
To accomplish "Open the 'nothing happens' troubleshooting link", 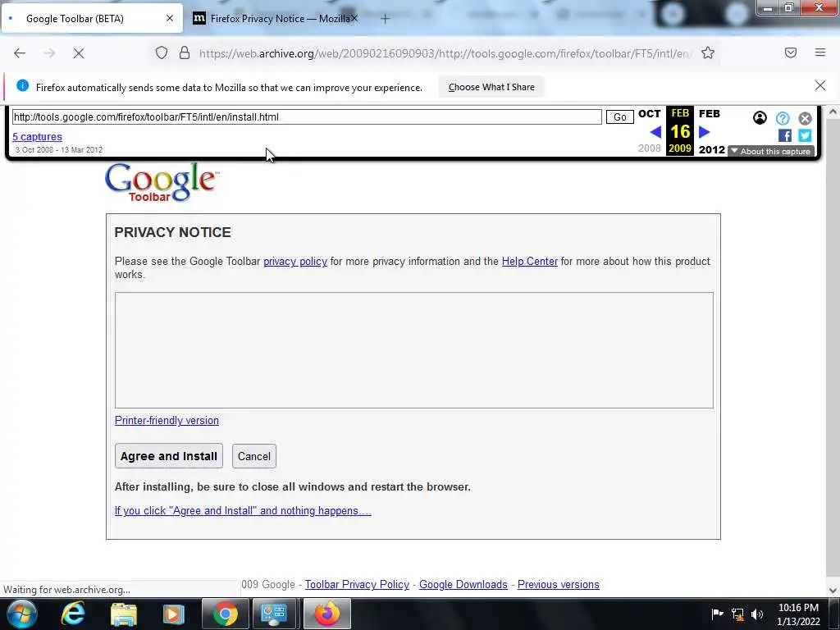I will point(243,510).
